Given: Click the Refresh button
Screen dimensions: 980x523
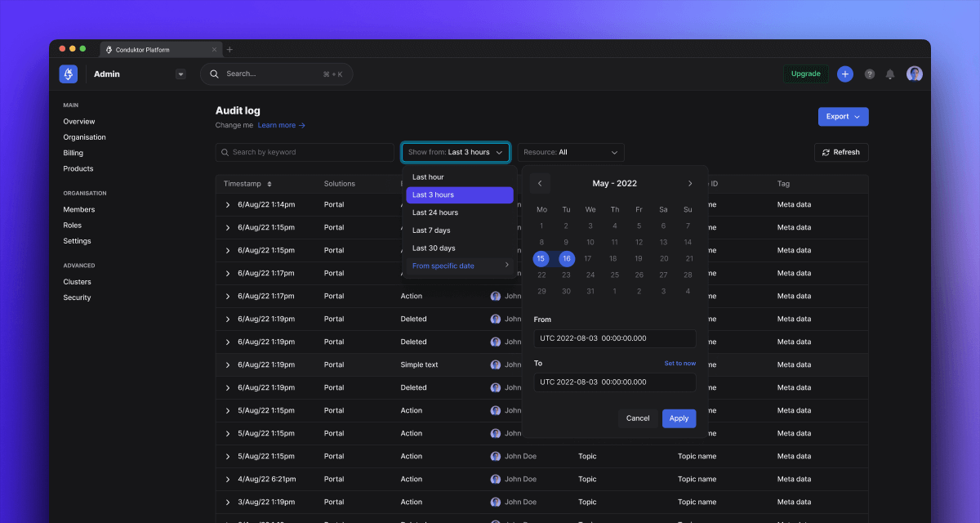Looking at the screenshot, I should click(841, 152).
